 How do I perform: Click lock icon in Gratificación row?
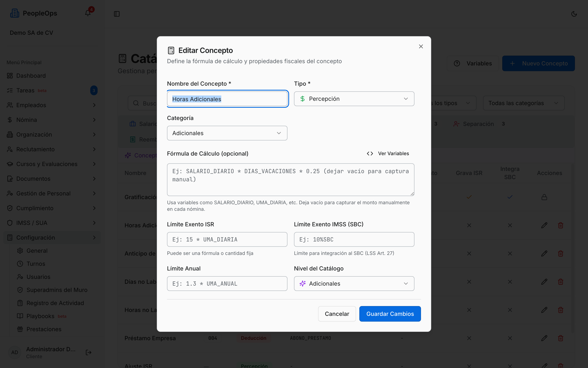click(x=544, y=197)
